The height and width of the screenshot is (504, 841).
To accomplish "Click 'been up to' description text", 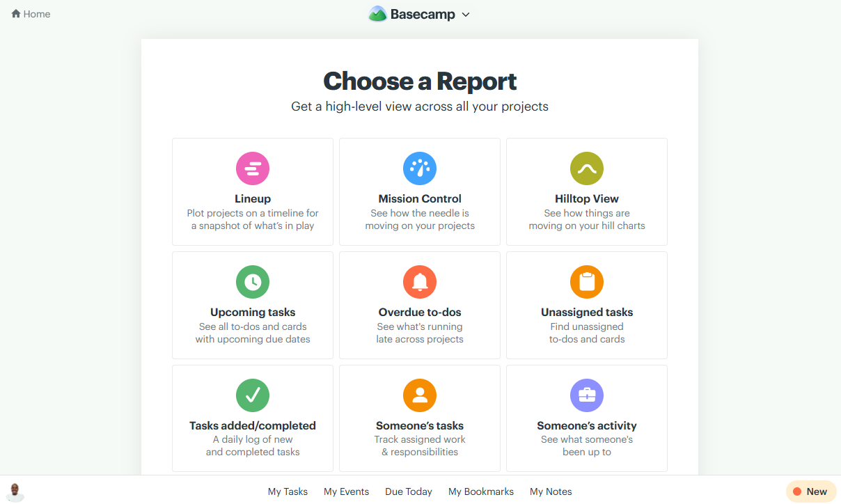I will (587, 452).
